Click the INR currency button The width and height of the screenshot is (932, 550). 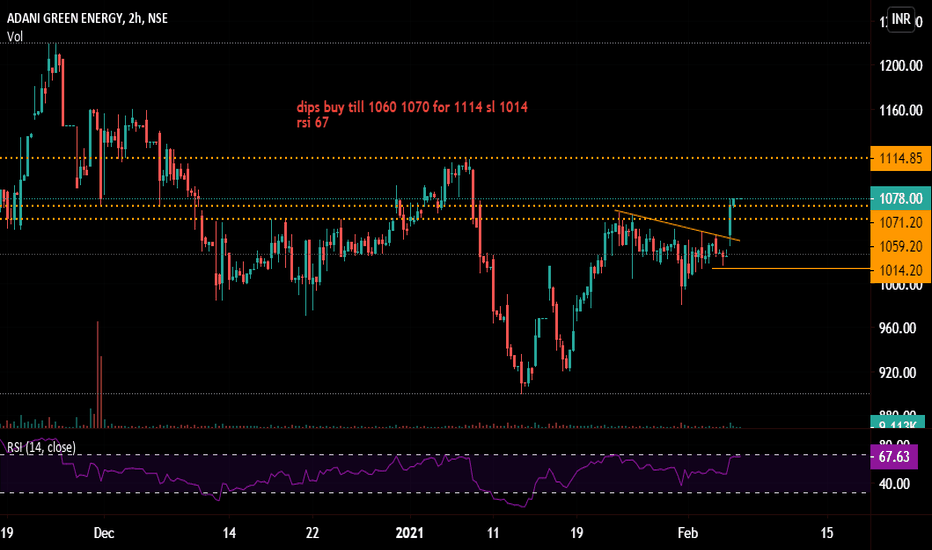[x=900, y=19]
